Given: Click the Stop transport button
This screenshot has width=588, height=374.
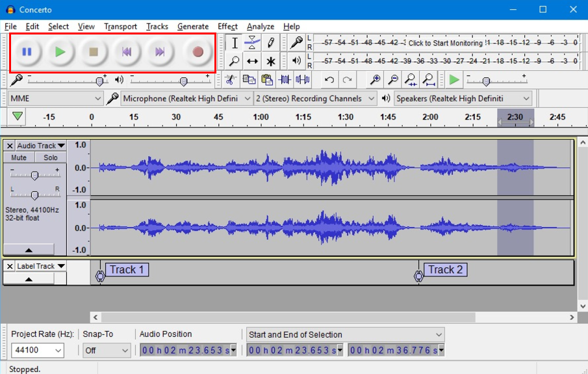Looking at the screenshot, I should click(94, 52).
